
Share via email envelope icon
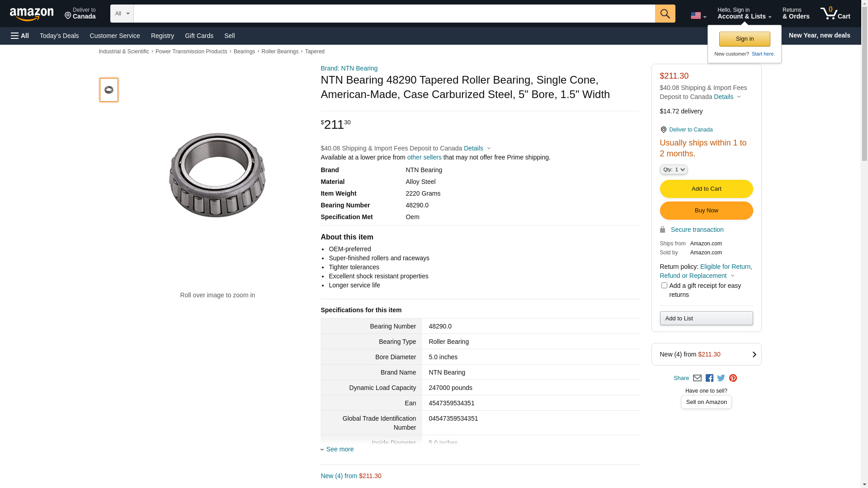[x=697, y=378]
